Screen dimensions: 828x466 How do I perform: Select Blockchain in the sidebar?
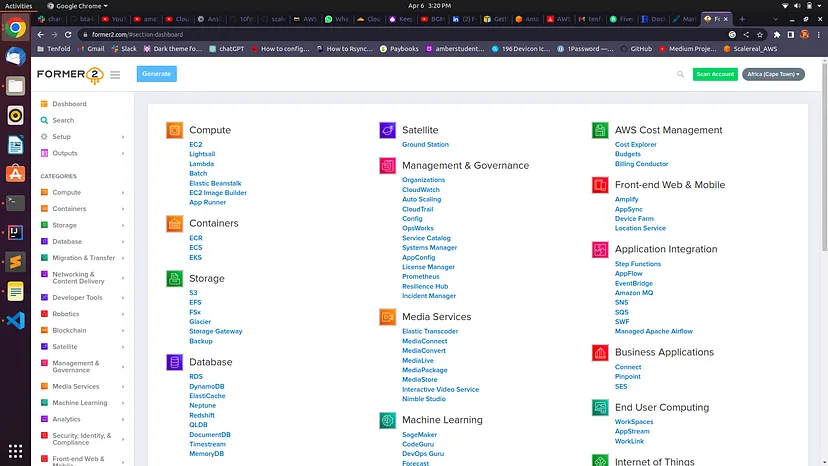tap(69, 330)
